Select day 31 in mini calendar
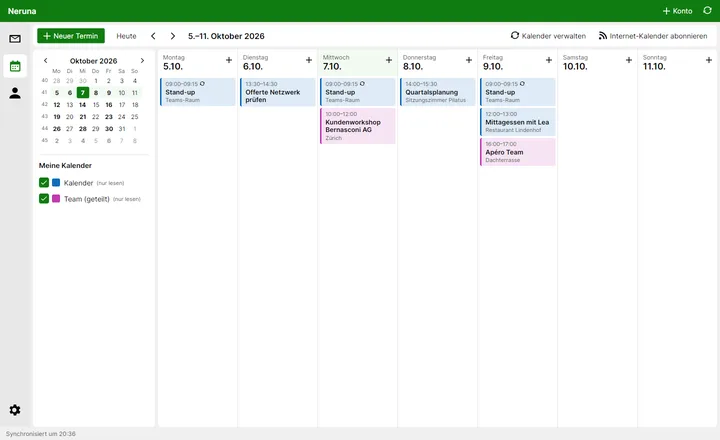Viewport: 720px width, 440px height. (x=122, y=129)
